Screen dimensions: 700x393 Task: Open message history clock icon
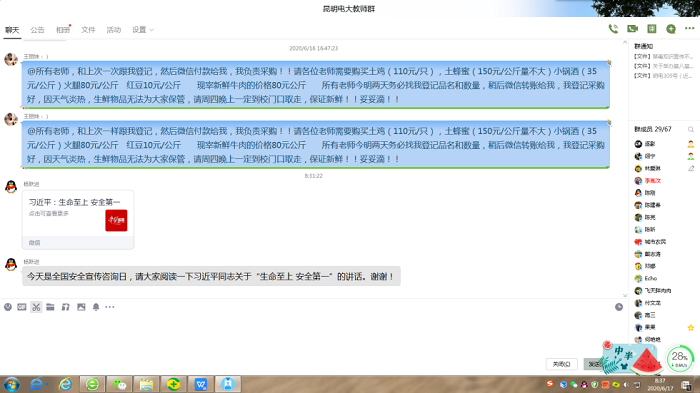coord(619,307)
